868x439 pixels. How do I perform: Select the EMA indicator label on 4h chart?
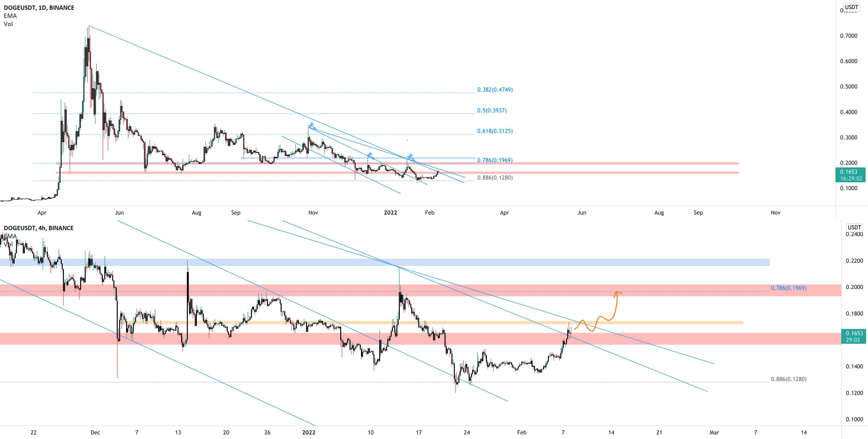click(x=10, y=236)
